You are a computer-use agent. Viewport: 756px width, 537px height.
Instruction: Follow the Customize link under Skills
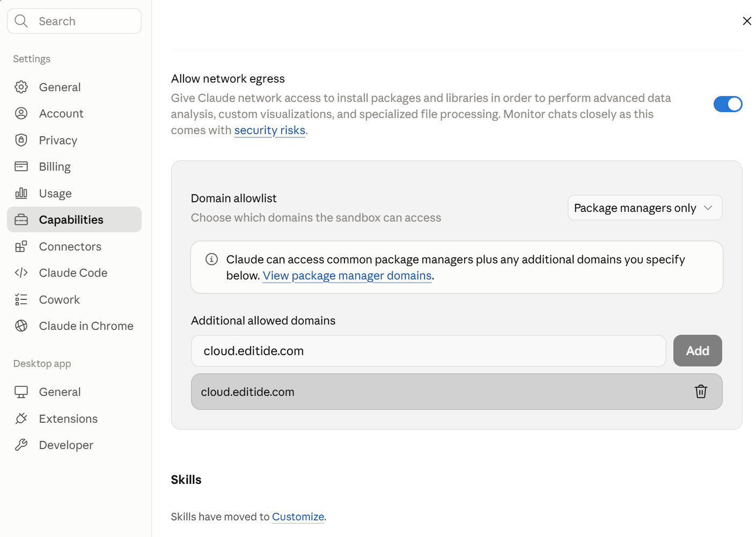coord(298,517)
